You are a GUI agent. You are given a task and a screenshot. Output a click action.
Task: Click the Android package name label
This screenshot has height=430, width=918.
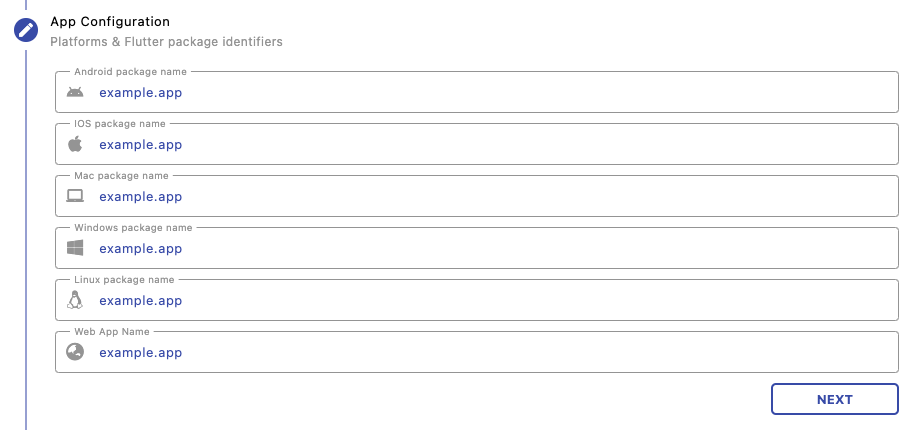(130, 72)
